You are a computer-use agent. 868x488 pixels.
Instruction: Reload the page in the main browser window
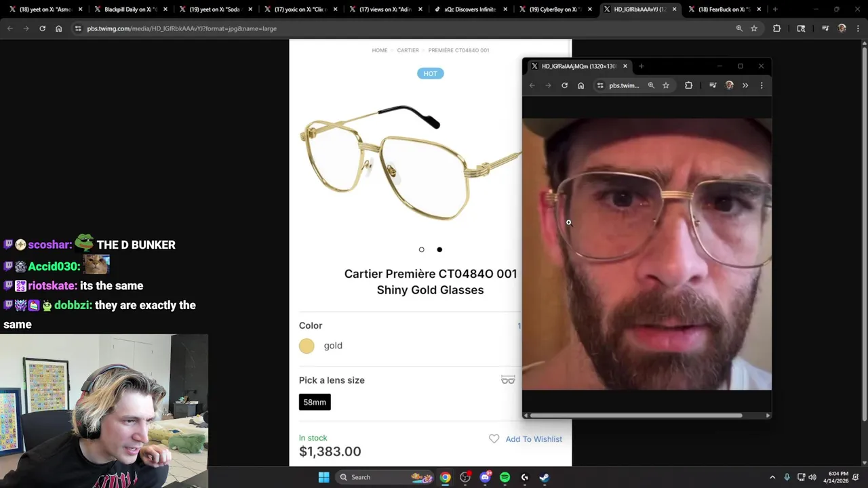pyautogui.click(x=42, y=28)
